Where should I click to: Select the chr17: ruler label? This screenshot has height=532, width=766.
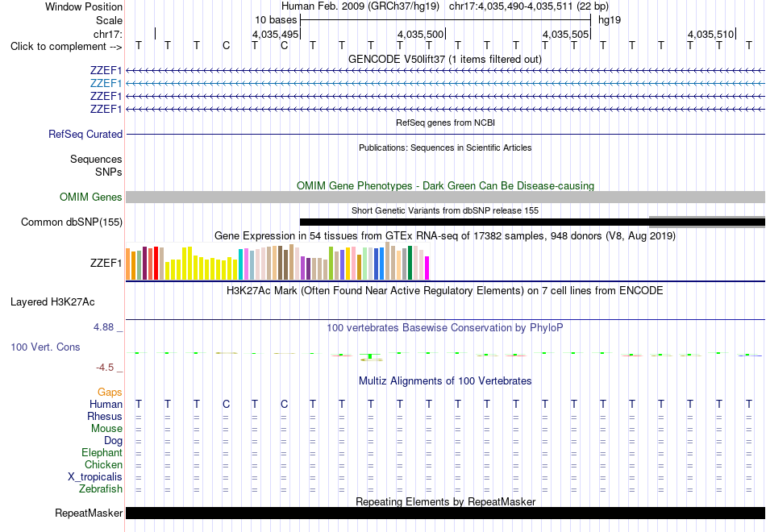click(107, 34)
